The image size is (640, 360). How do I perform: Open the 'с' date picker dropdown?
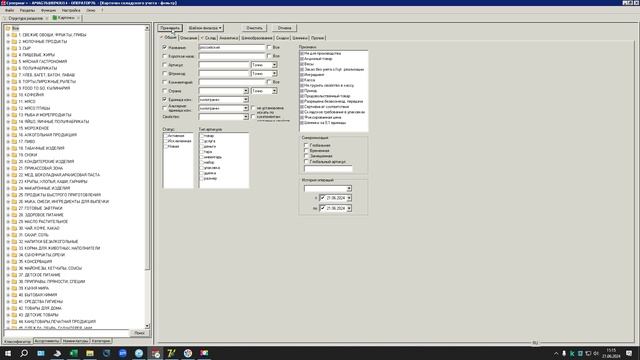pos(349,198)
